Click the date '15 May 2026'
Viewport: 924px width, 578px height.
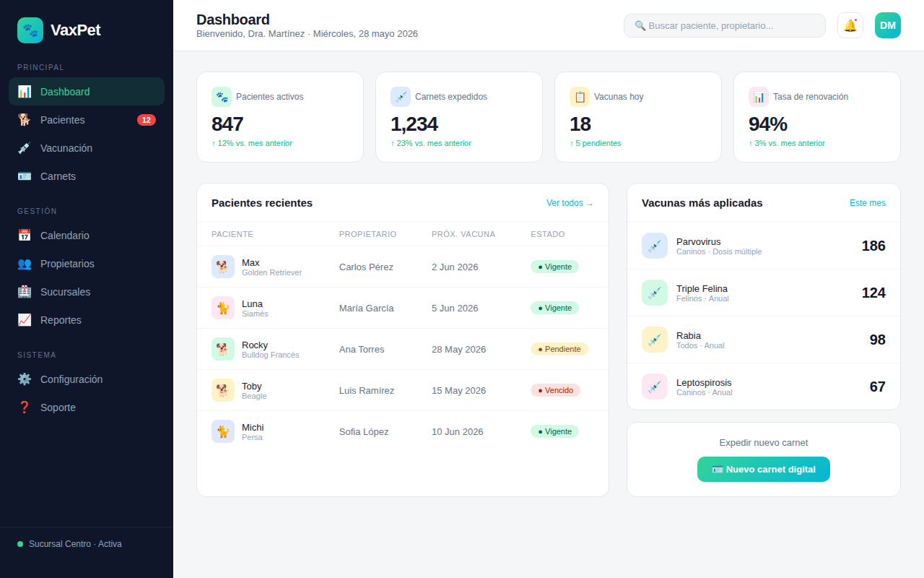(x=459, y=390)
